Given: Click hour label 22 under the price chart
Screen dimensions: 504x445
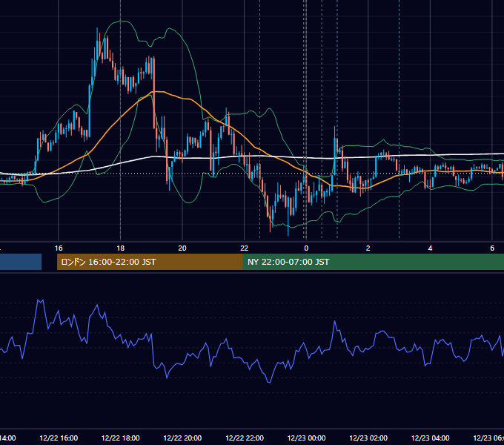Looking at the screenshot, I should pyautogui.click(x=245, y=248).
